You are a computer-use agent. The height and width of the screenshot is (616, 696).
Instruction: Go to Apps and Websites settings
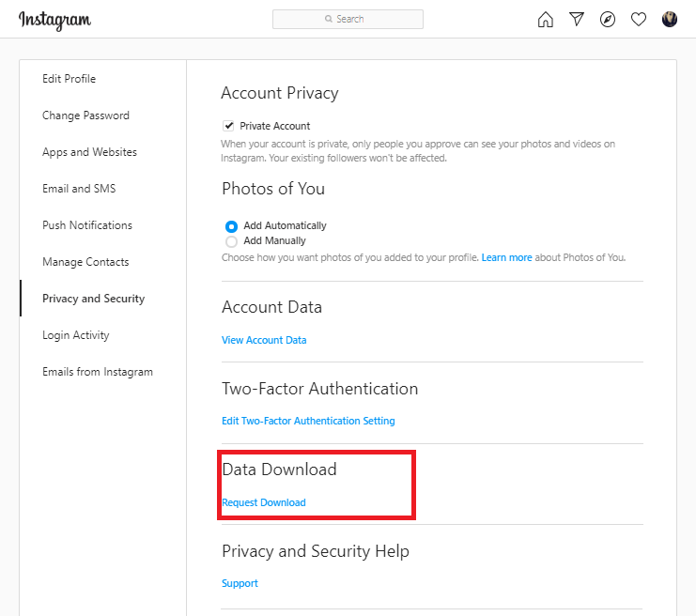pos(89,152)
